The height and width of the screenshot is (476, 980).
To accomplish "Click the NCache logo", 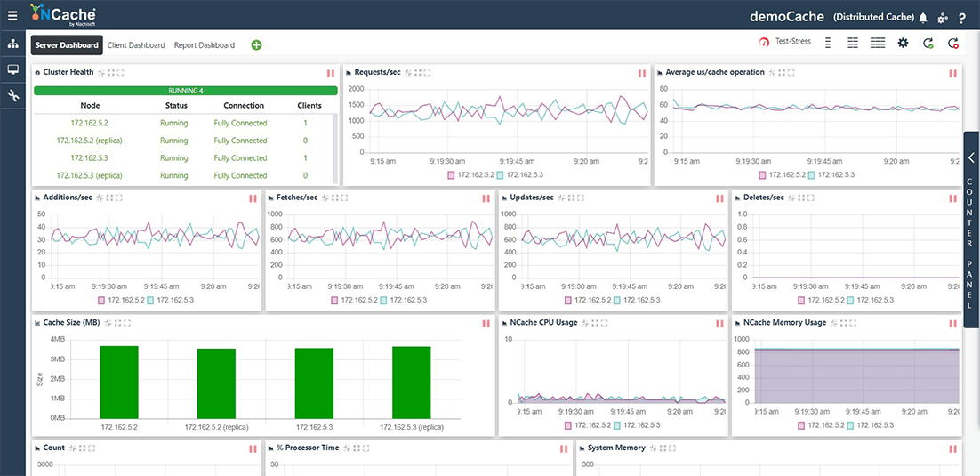I will coord(63,14).
